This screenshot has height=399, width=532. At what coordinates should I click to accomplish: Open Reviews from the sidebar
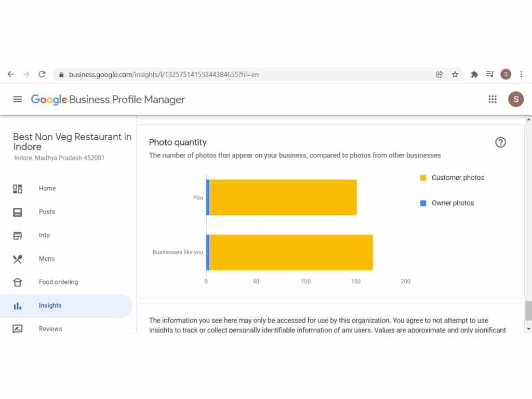tap(50, 329)
